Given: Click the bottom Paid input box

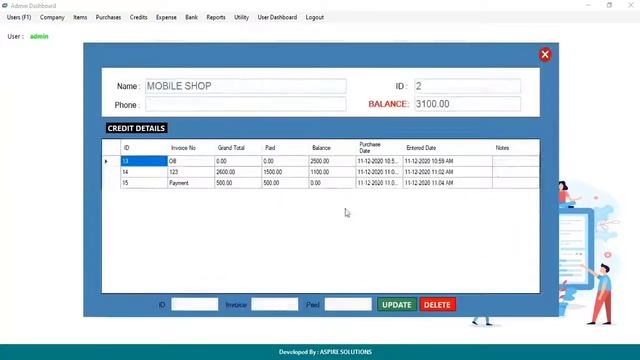Looking at the screenshot, I should tap(348, 304).
